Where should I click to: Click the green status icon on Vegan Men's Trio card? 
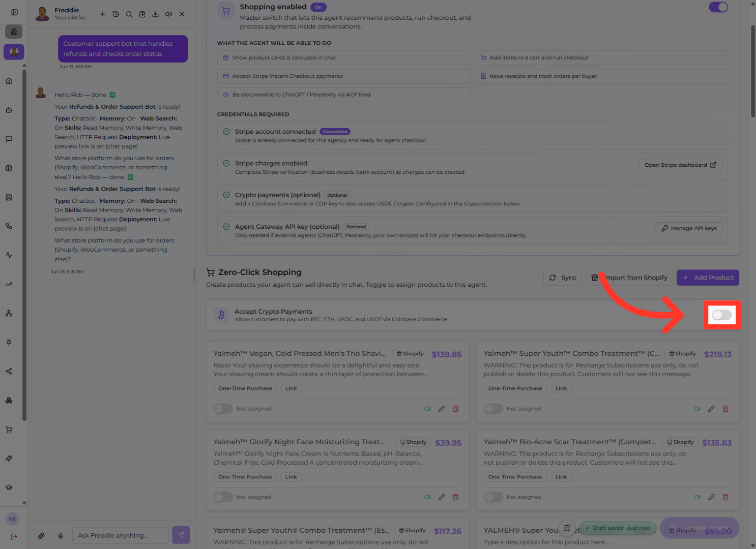tap(427, 409)
